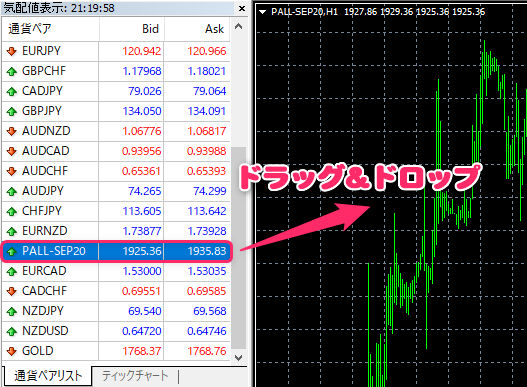The height and width of the screenshot is (387, 527).
Task: Click the green up arrow icon beside PALL-SEP20
Action: tap(12, 251)
